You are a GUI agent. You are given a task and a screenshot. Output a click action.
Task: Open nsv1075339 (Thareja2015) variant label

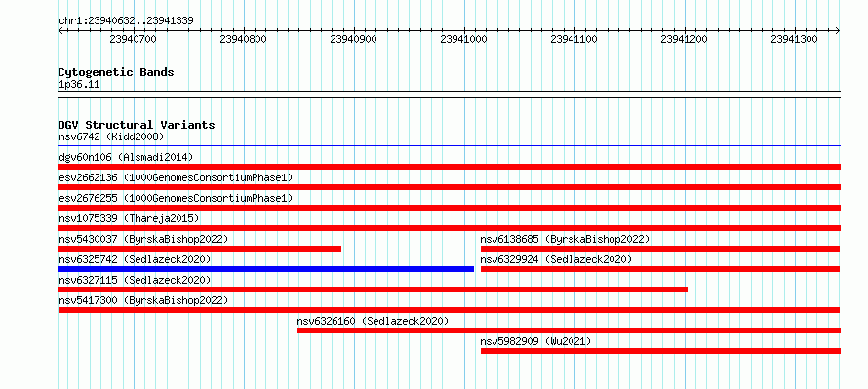[x=129, y=218]
